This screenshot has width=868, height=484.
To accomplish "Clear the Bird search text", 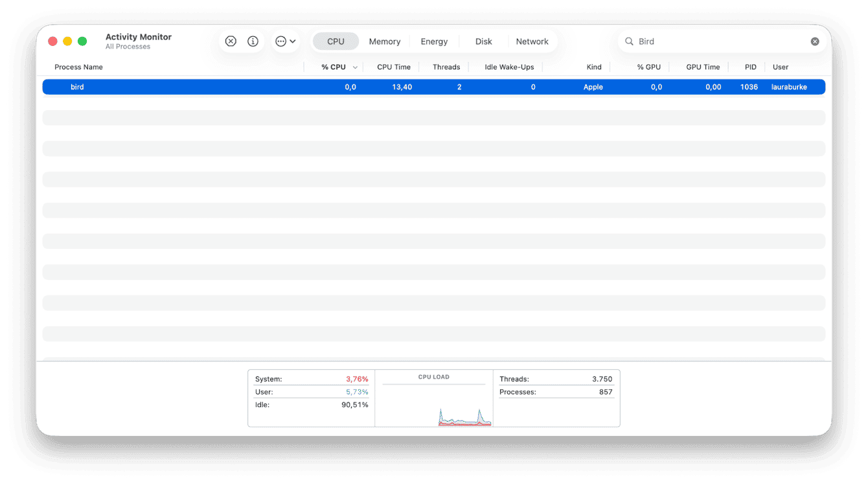I will (814, 41).
